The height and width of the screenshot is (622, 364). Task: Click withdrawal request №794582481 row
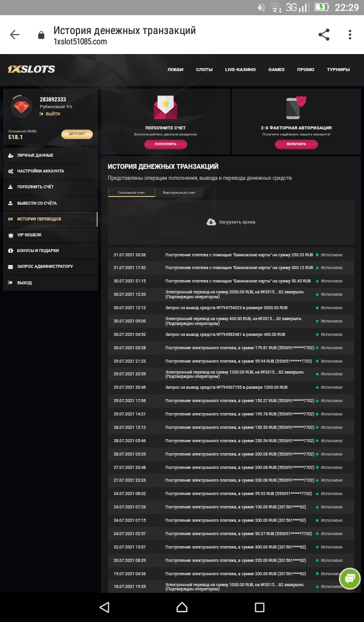point(231,335)
